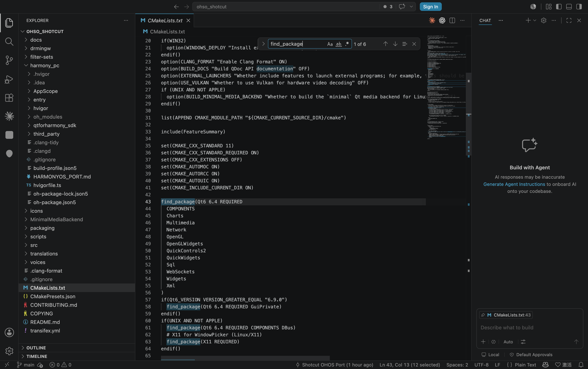The image size is (588, 369).
Task: Open Manage gear in activity bar
Action: click(9, 351)
